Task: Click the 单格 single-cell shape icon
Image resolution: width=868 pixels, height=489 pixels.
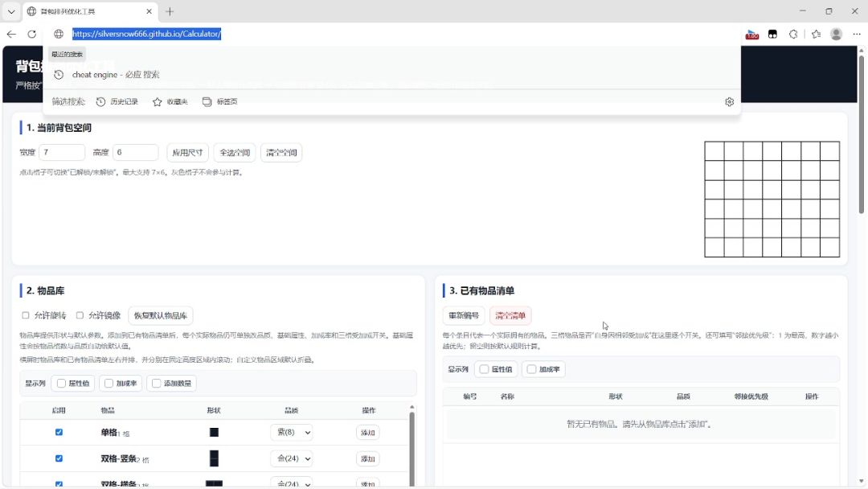Action: tap(214, 433)
